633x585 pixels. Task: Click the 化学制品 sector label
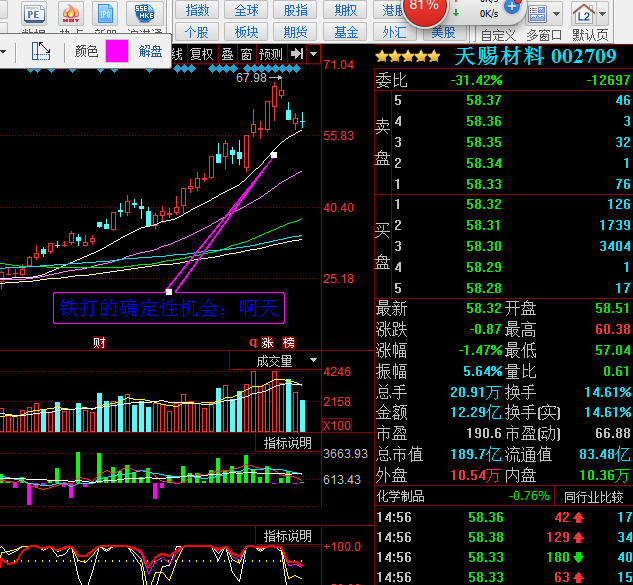(x=400, y=496)
